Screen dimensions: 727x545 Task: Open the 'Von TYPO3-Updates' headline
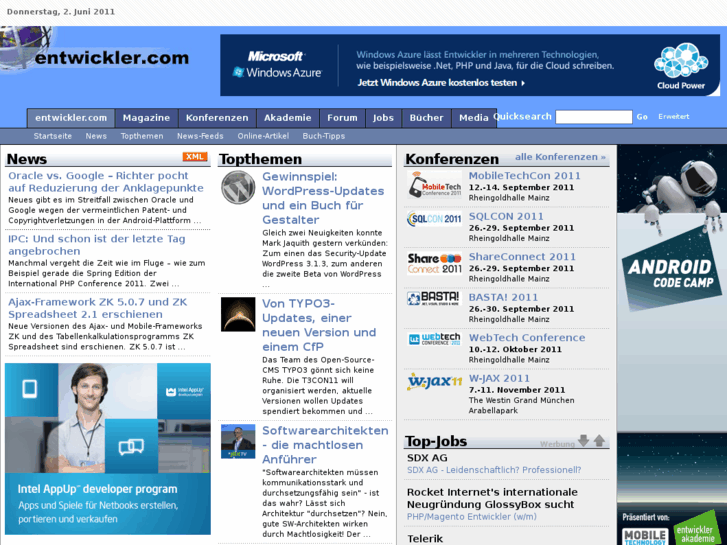(x=319, y=325)
